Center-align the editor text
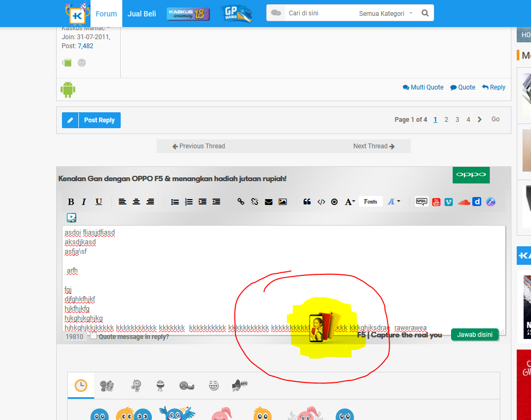The width and height of the screenshot is (531, 420). click(x=136, y=202)
